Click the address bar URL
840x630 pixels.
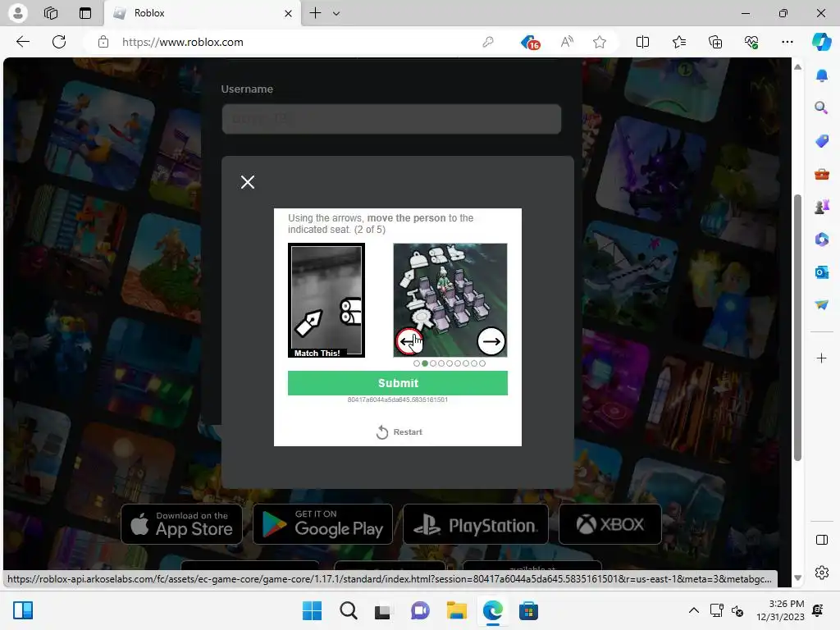tap(183, 42)
